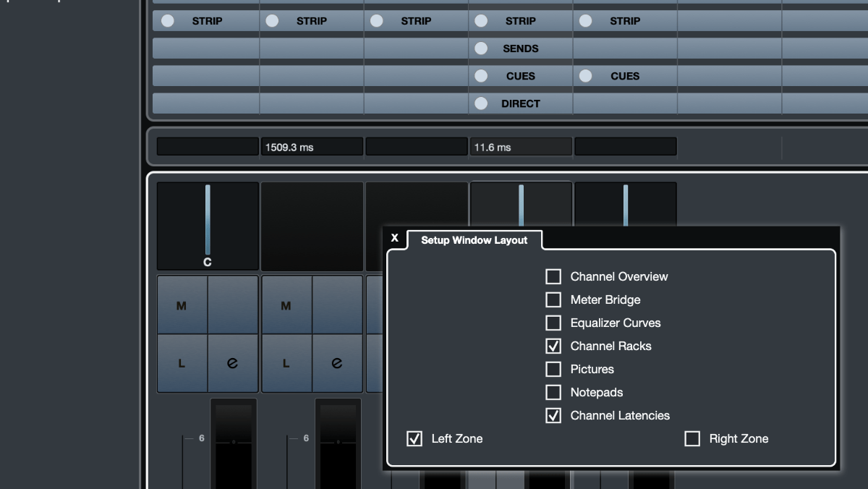Image resolution: width=868 pixels, height=489 pixels.
Task: Expand the SENDS rack section
Action: tap(521, 48)
